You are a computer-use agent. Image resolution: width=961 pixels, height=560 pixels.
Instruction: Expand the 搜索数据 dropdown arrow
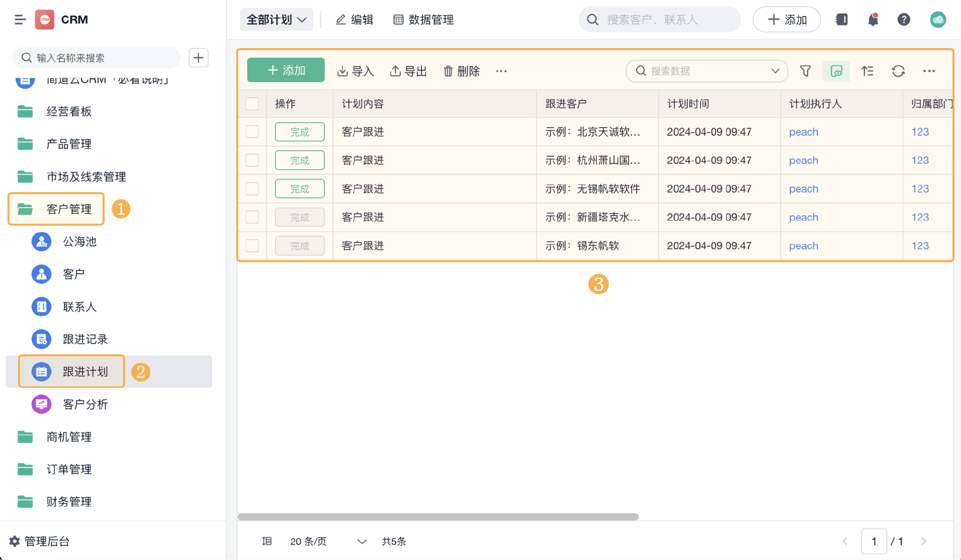775,71
